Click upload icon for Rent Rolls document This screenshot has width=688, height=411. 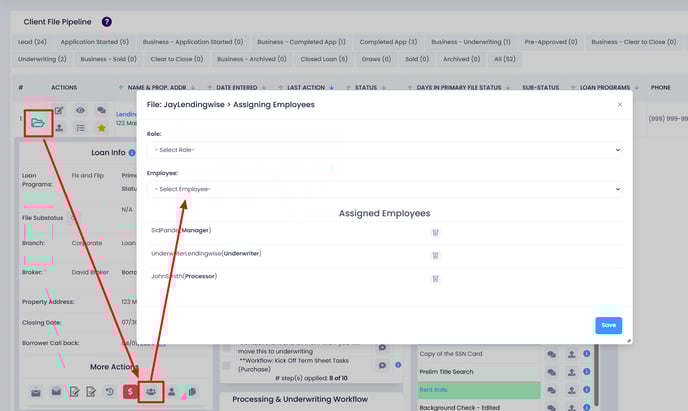point(571,390)
